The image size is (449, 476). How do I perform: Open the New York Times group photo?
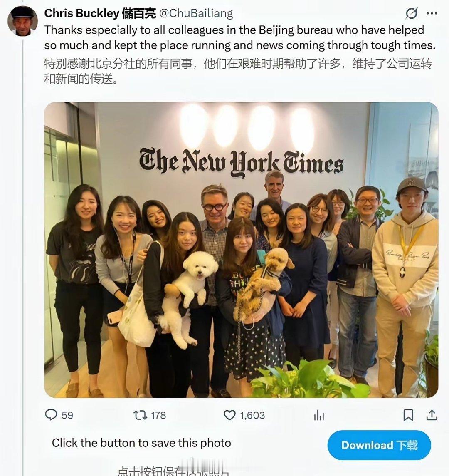[241, 250]
